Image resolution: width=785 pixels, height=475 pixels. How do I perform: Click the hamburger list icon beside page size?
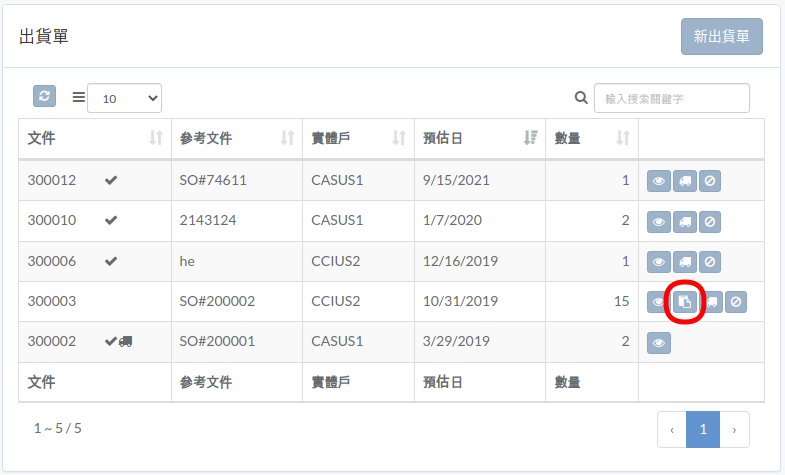[x=79, y=97]
